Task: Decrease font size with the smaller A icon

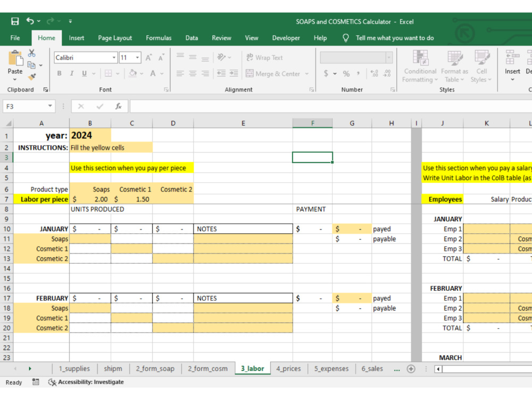Action: [x=161, y=58]
